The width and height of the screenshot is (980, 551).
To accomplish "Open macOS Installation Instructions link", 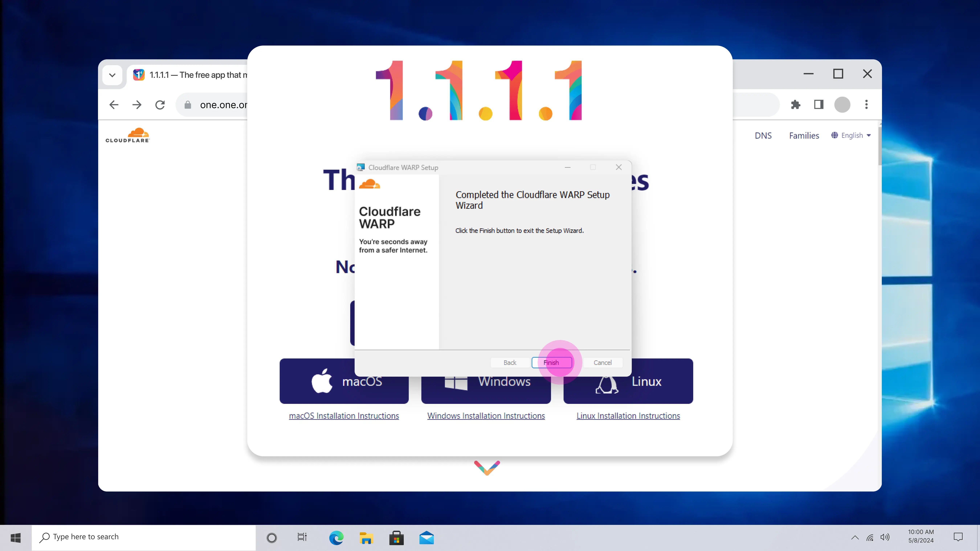I will pyautogui.click(x=344, y=416).
